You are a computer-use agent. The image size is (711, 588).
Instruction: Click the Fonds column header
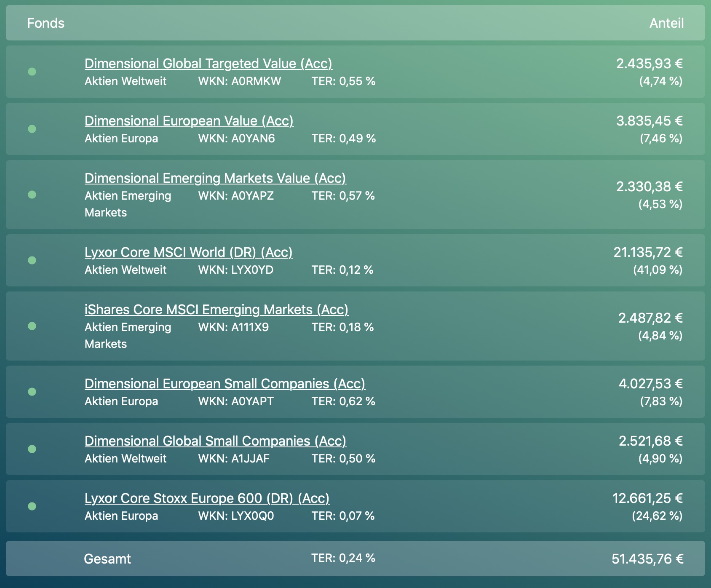(45, 23)
